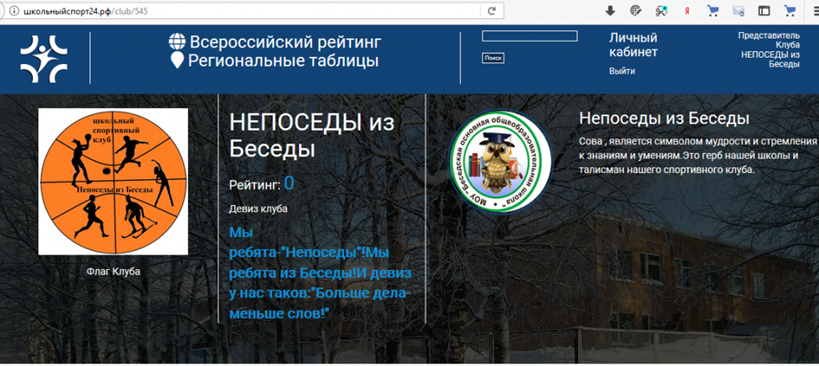Click the browser address bar URL
Viewport: 819px width, 366px height.
click(x=86, y=10)
